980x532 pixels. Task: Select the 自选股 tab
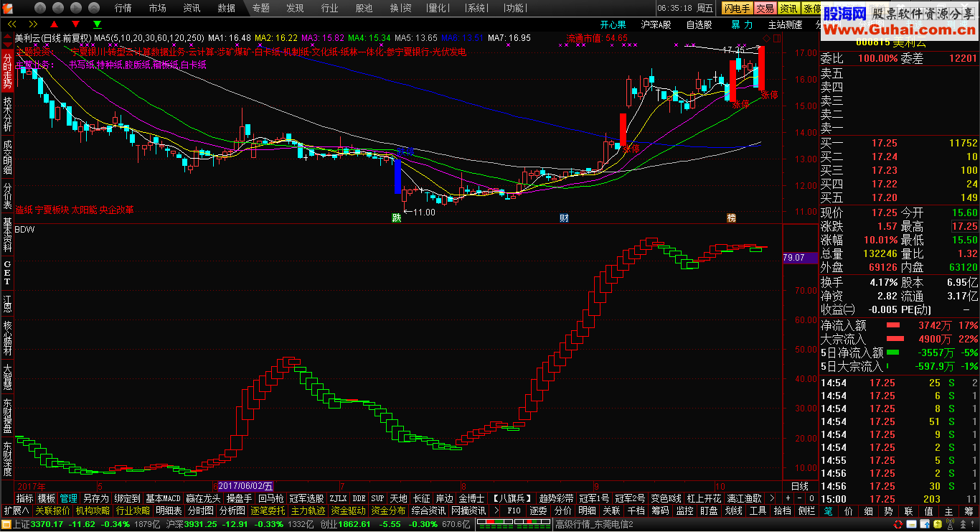699,24
